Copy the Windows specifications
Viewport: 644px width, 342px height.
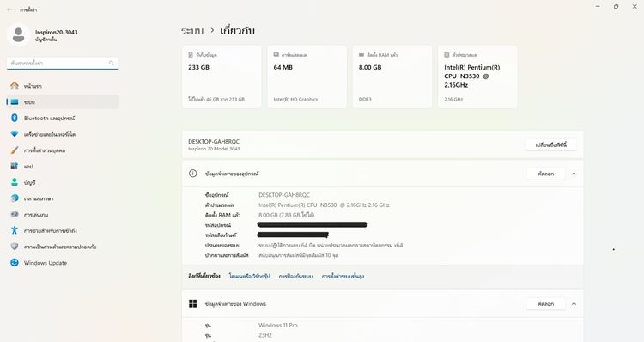[x=546, y=304]
